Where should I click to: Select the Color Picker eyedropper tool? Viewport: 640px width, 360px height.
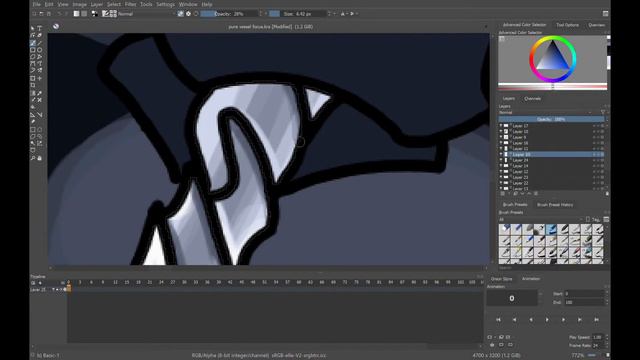pyautogui.click(x=40, y=93)
